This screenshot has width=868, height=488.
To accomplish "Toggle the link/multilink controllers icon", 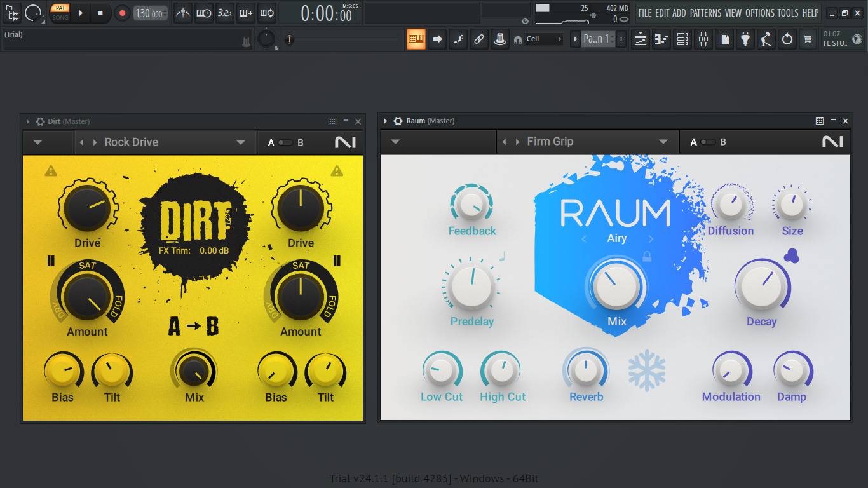I will click(479, 39).
